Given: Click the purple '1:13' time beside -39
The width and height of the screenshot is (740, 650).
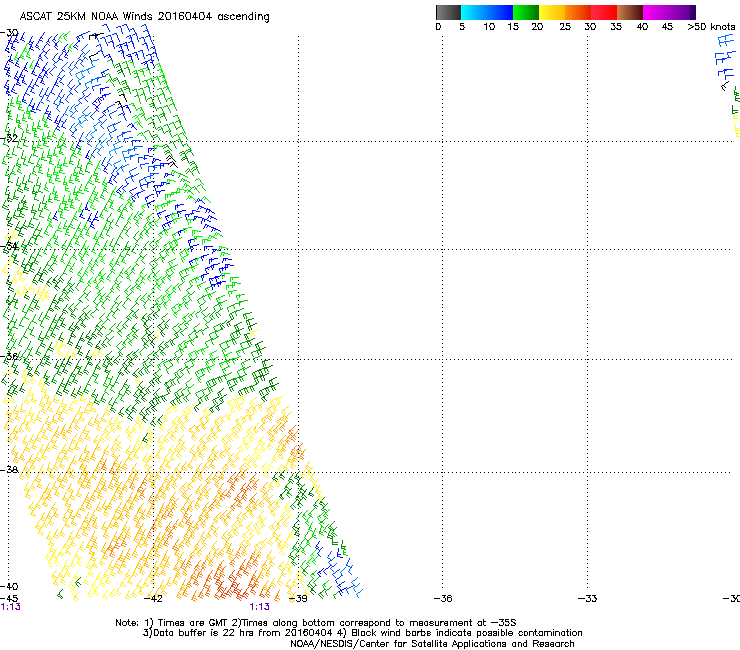Looking at the screenshot, I should pos(260,607).
